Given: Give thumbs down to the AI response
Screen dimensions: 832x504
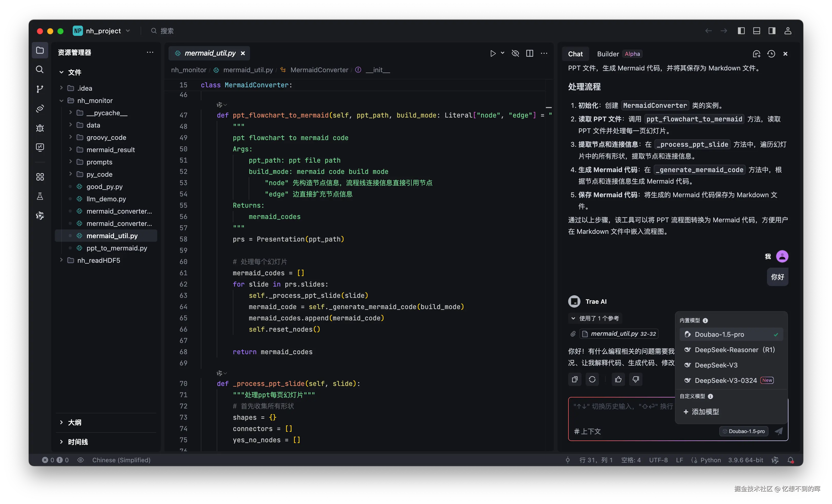Looking at the screenshot, I should (x=636, y=380).
